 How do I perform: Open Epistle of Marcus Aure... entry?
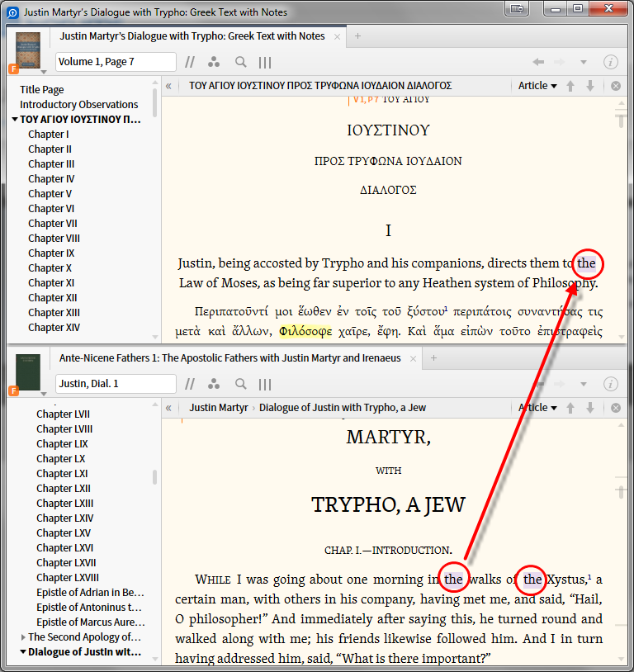tap(91, 622)
